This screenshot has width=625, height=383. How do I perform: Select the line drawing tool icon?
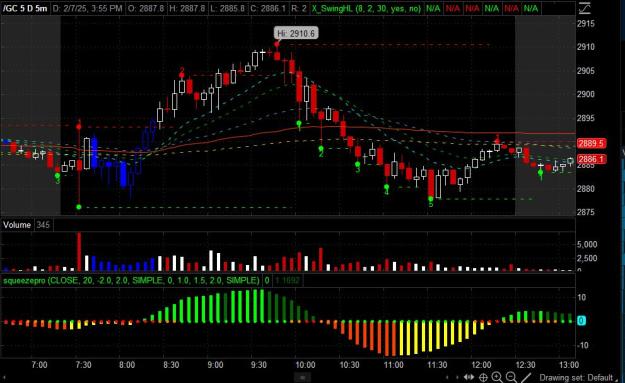pyautogui.click(x=526, y=377)
